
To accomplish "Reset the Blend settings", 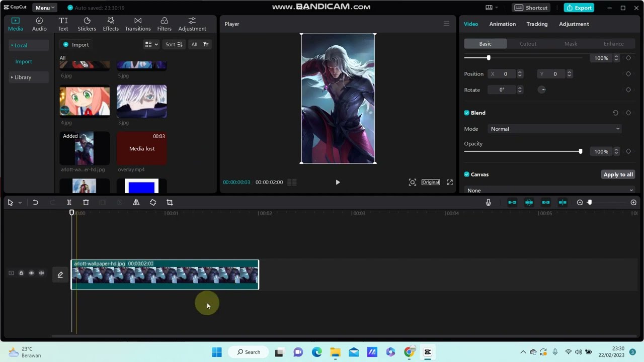I will coord(615,113).
